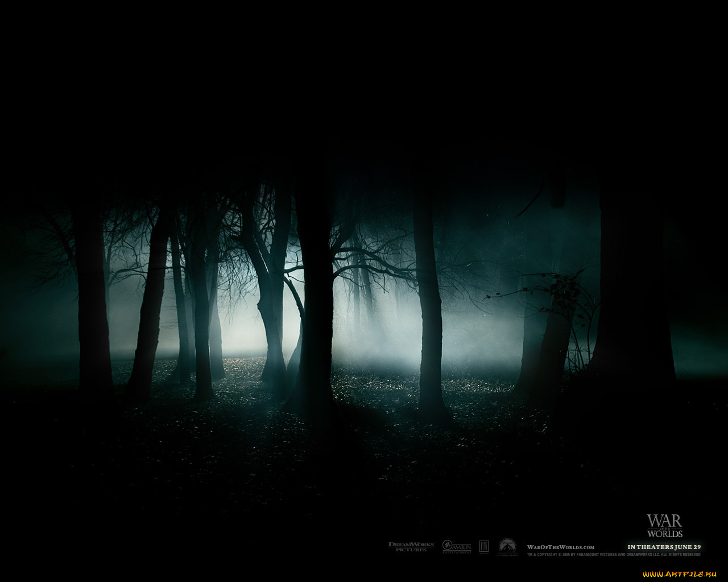This screenshot has height=582, width=728.
Task: Click the www.artfile.ru watermark
Action: click(x=679, y=574)
